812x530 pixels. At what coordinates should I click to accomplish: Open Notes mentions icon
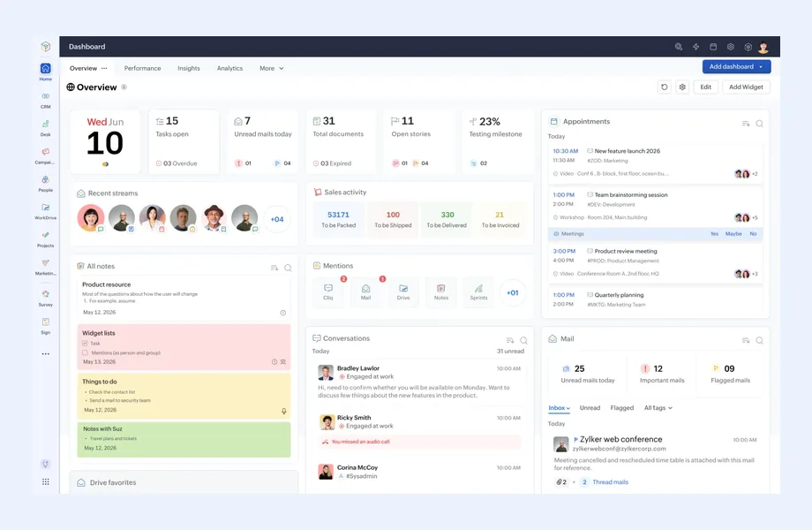pyautogui.click(x=440, y=291)
